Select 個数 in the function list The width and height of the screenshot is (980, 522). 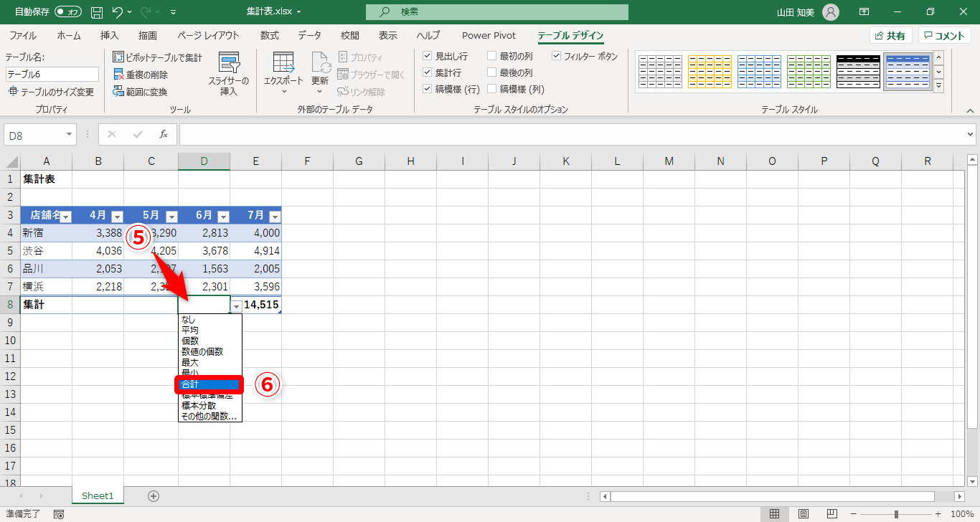(211, 341)
